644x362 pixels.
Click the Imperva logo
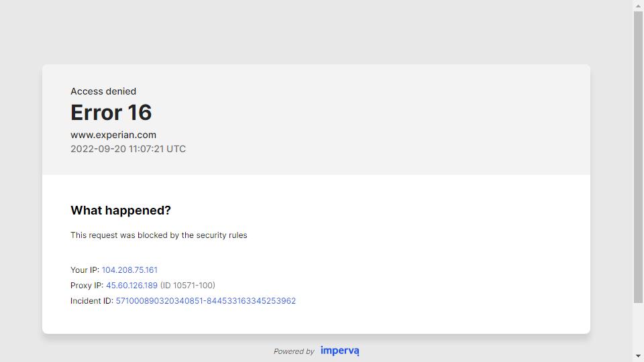coord(339,351)
